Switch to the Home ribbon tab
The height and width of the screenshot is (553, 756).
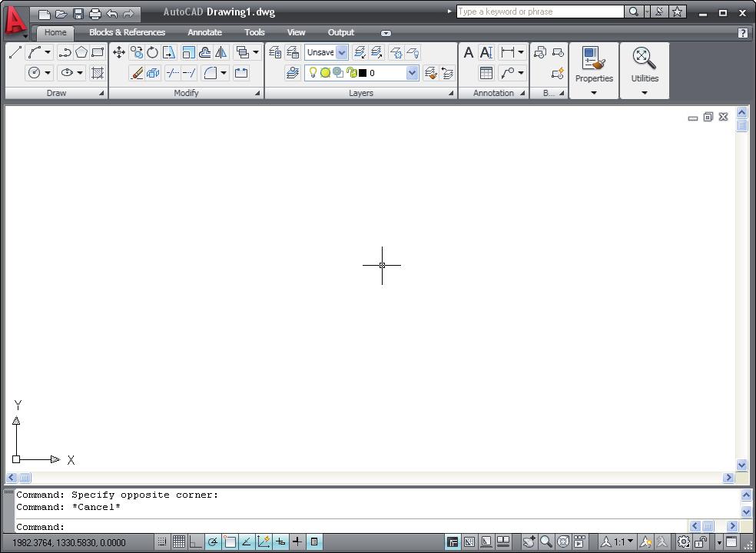pos(55,32)
